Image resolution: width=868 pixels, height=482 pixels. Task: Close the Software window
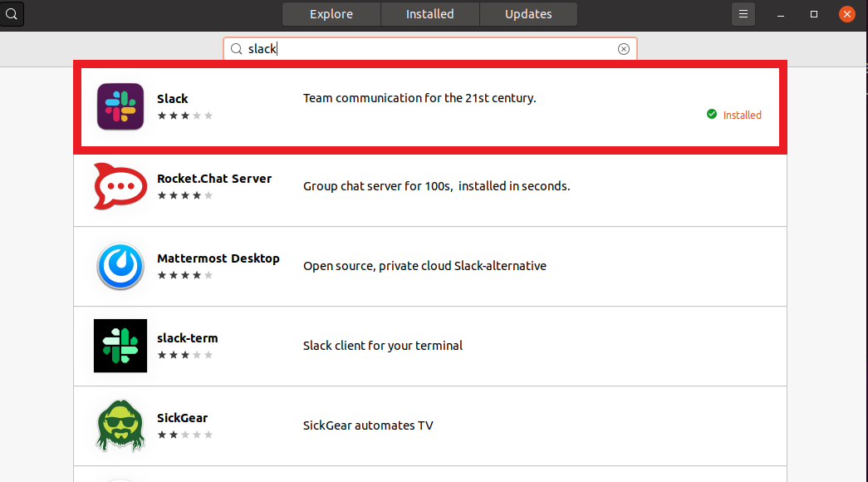(847, 14)
